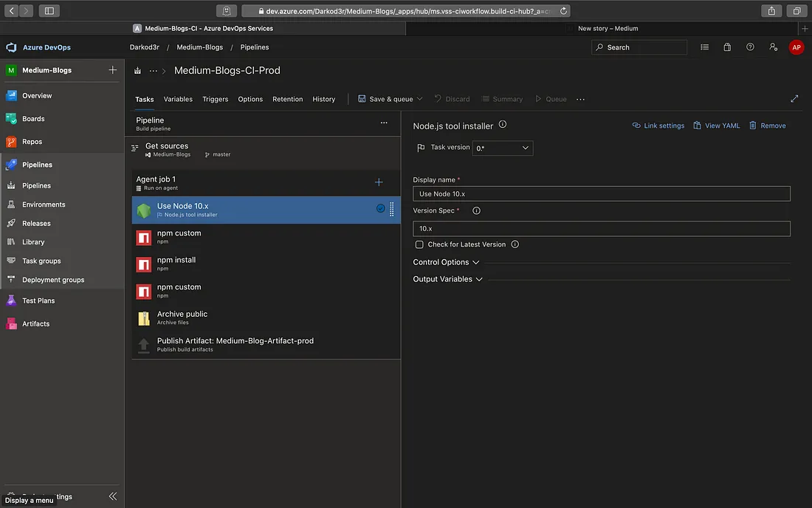Switch to the History tab
This screenshot has height=508, width=812.
click(x=323, y=99)
